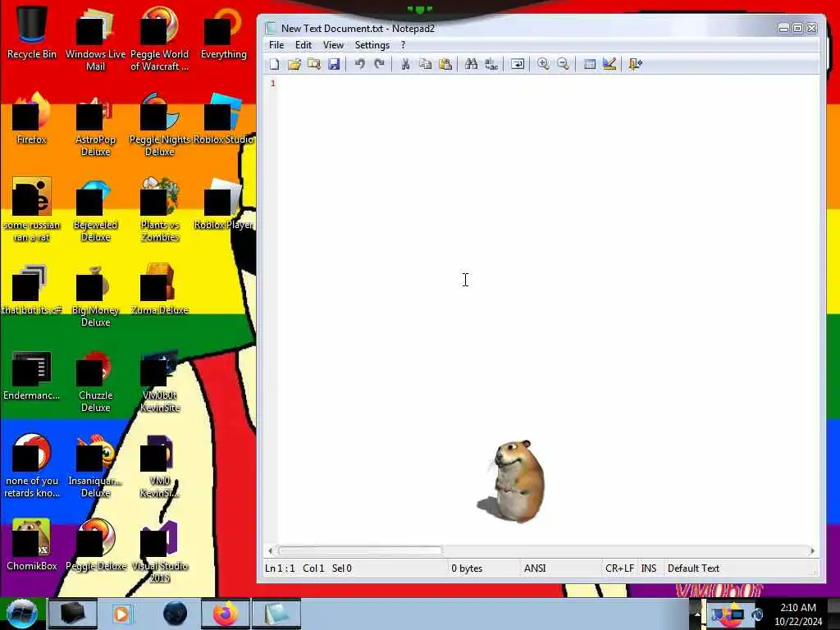Toggle the 'INS' insert mode indicator
Screen dimensions: 840x630
click(648, 568)
